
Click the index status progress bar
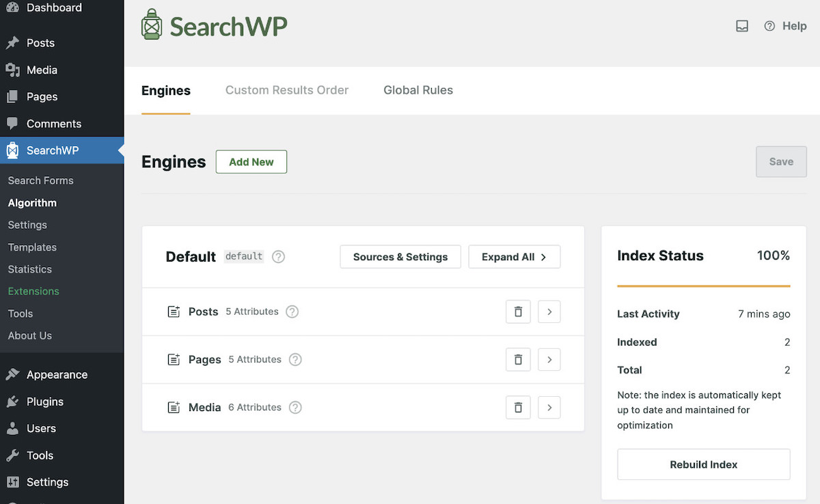tap(704, 285)
